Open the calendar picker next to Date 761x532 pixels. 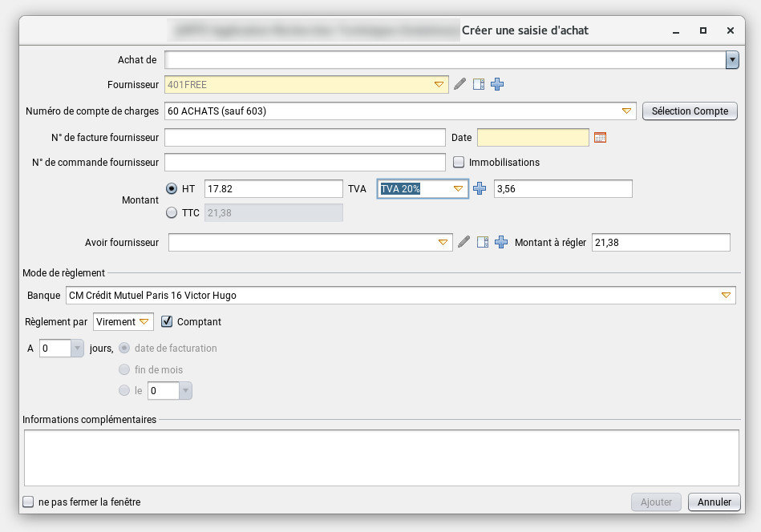(x=600, y=138)
